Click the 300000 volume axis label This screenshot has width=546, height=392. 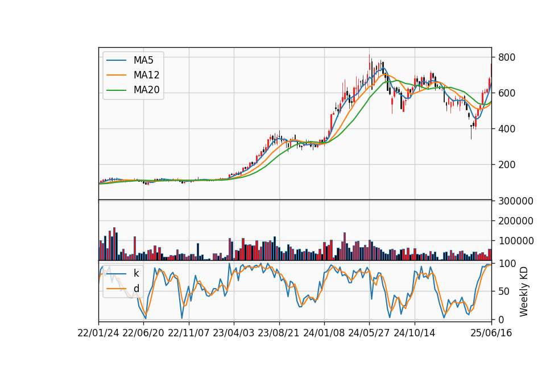[x=516, y=201]
